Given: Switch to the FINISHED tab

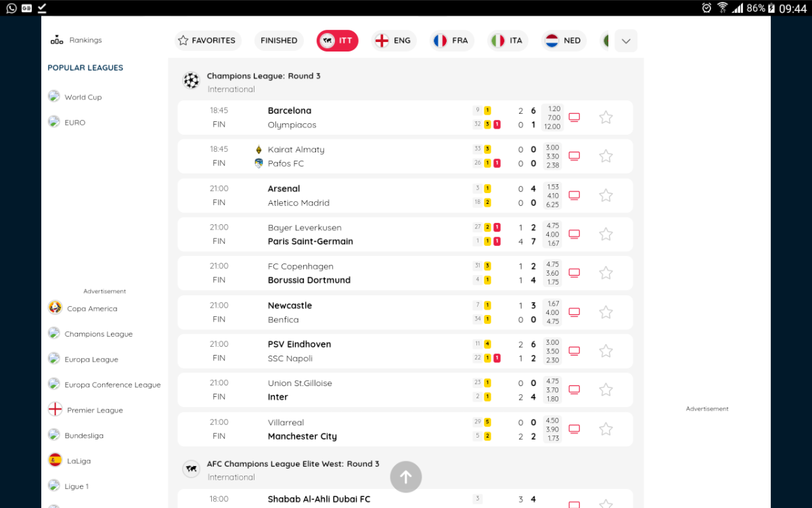Looking at the screenshot, I should tap(279, 41).
